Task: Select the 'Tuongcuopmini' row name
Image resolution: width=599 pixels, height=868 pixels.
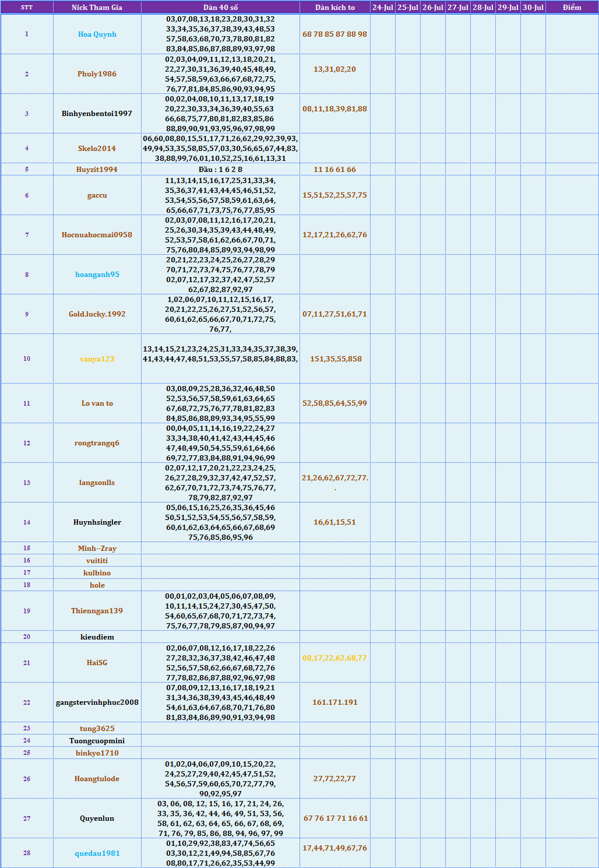Action: coord(97,741)
